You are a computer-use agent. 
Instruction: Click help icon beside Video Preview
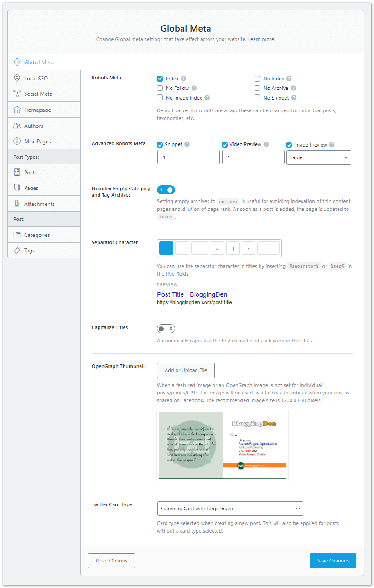[266, 145]
